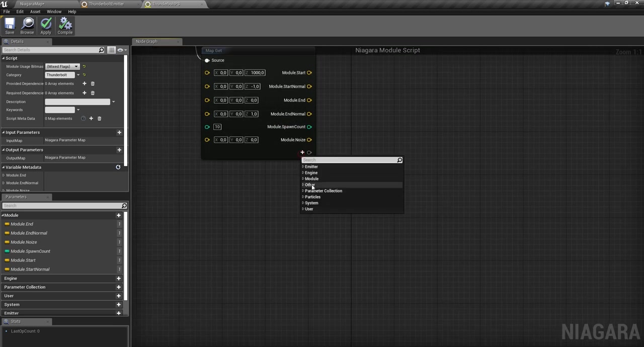
Task: Click the Save icon in the toolbar
Action: click(9, 24)
